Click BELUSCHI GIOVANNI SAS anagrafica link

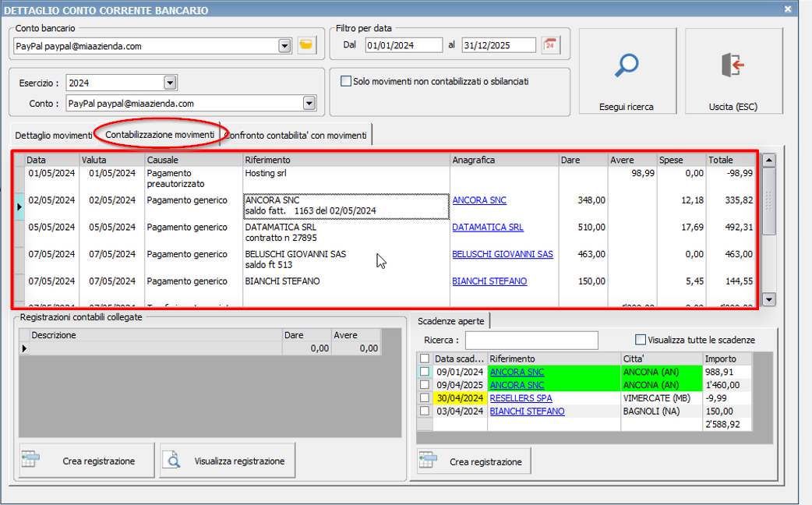(502, 254)
